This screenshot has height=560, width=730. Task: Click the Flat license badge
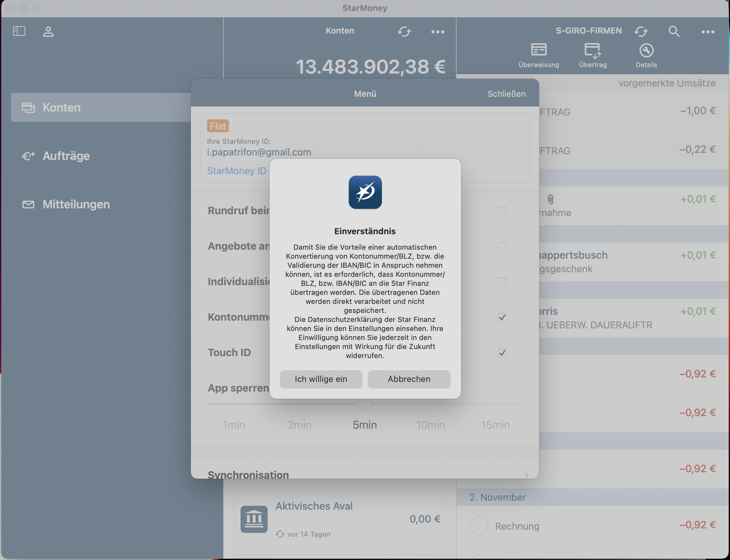pyautogui.click(x=218, y=126)
